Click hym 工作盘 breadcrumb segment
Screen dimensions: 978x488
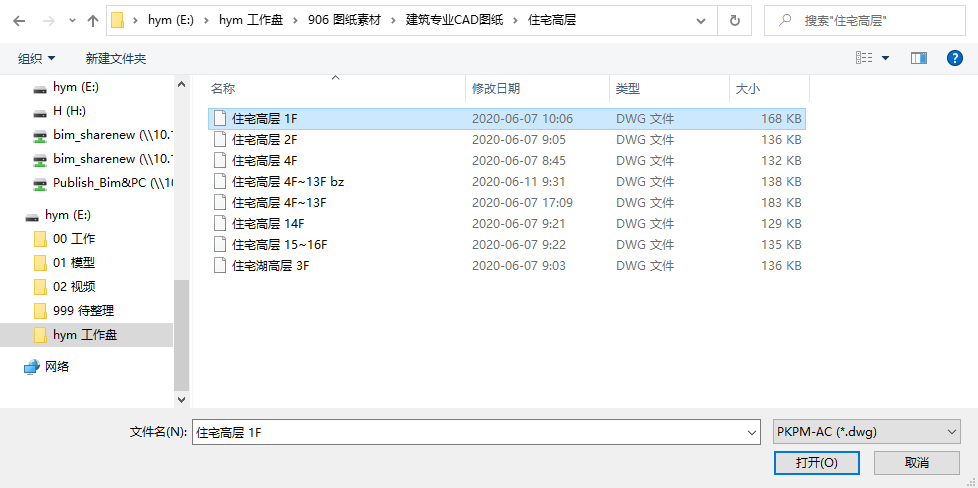point(251,21)
